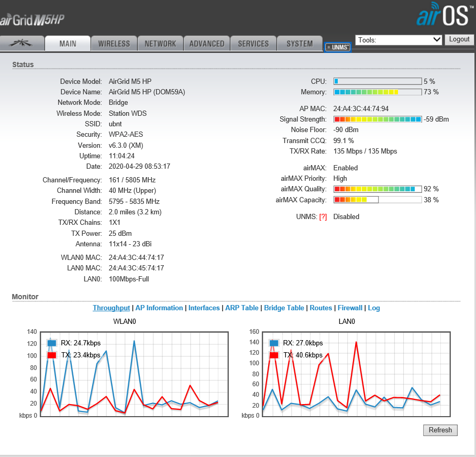This screenshot has height=457, width=476.
Task: Click distance '2.0 miles (3.2 km)'
Action: coord(135,212)
